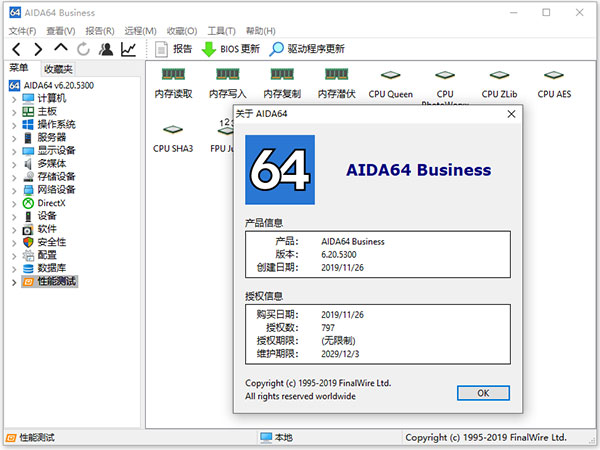
Task: Open the 文件(F) menu
Action: coord(22,31)
